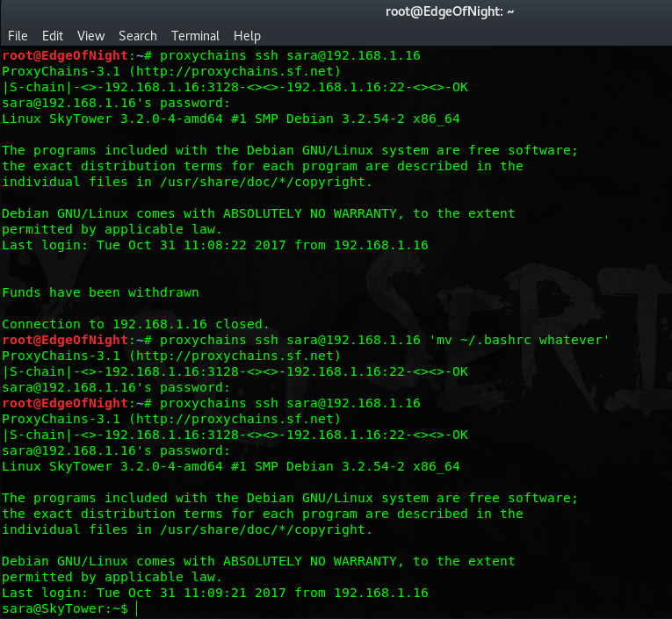Viewport: 672px width, 619px height.
Task: Click 'Last login: Tue Oct 31 11:08:22 2017' line
Action: point(215,246)
